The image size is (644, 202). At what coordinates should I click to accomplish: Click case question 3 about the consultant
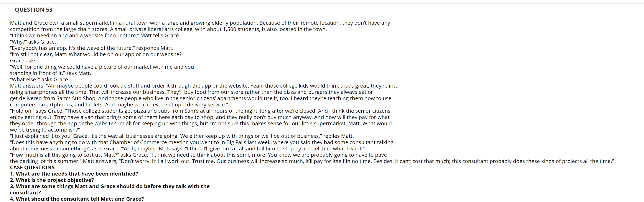point(110,189)
